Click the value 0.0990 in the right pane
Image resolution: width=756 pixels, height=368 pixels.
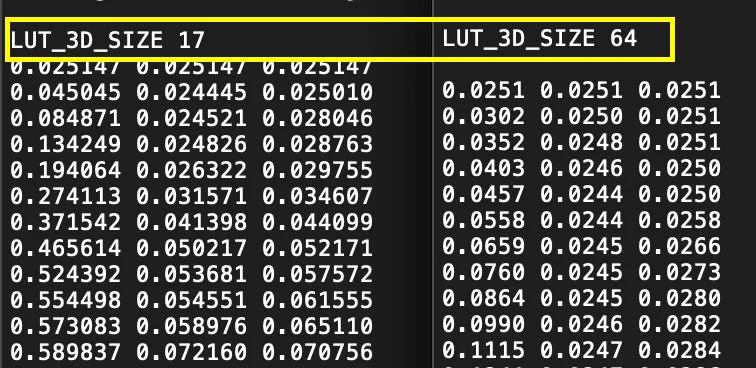[484, 325]
